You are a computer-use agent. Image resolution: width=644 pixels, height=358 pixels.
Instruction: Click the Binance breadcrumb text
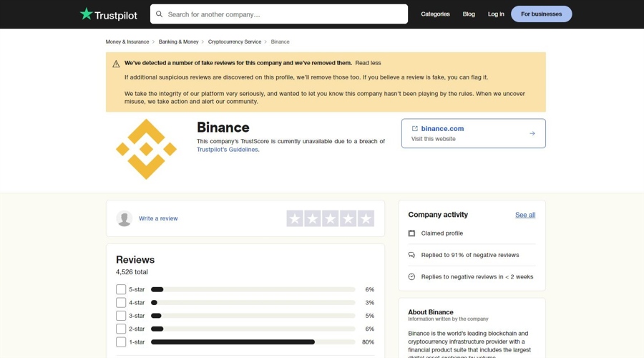(x=280, y=42)
